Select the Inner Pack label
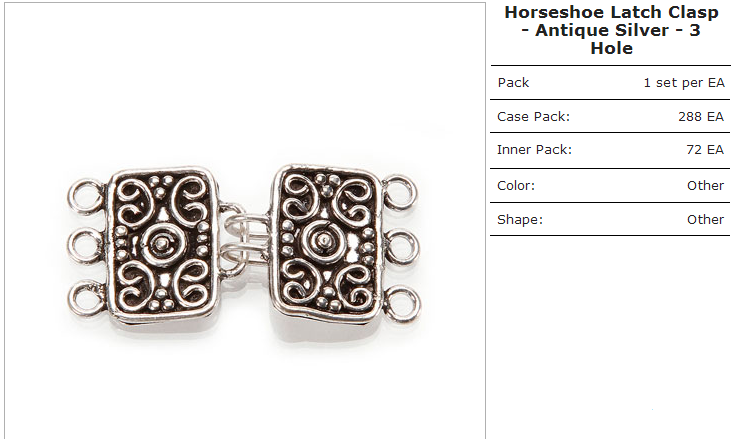This screenshot has height=439, width=734. pos(534,150)
